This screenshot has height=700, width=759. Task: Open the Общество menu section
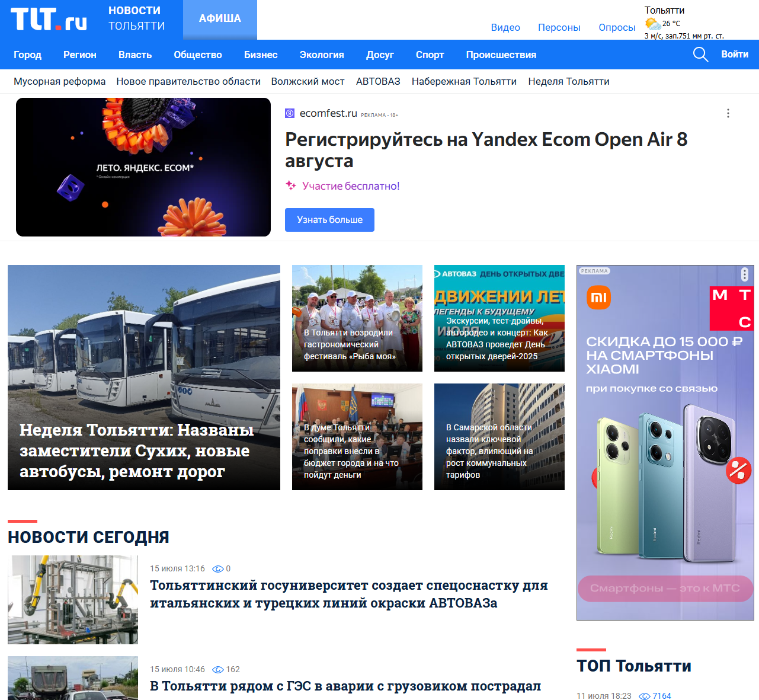pos(198,55)
